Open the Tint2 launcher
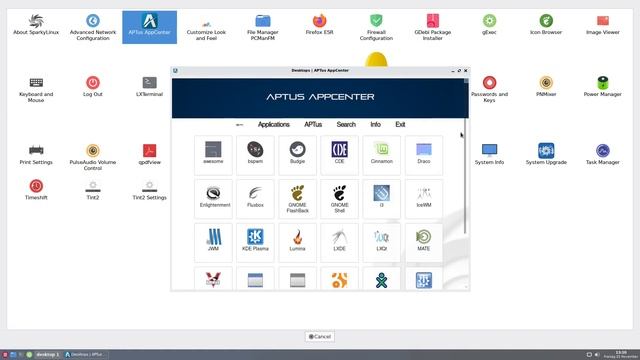This screenshot has width=640, height=360. [93, 190]
